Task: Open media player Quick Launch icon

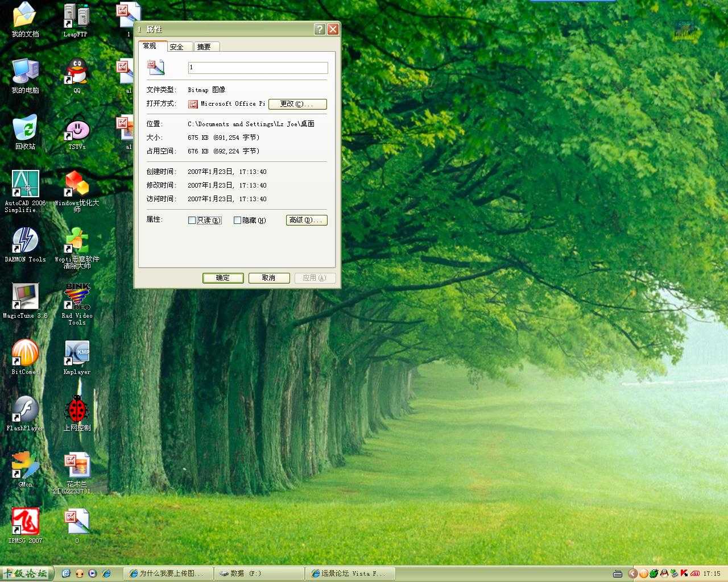Action: coord(93,573)
